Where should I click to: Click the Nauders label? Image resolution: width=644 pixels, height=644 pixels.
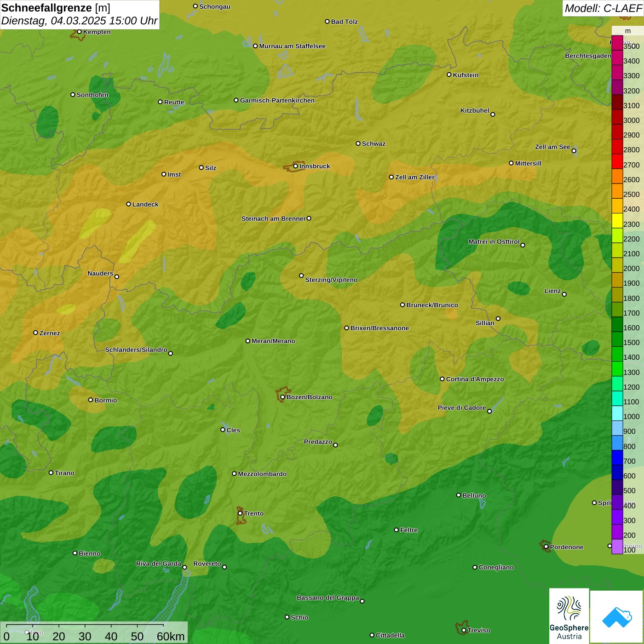click(100, 273)
